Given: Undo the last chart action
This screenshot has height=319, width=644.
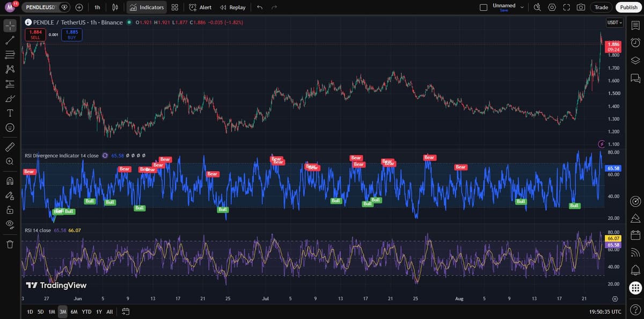Looking at the screenshot, I should tap(260, 8).
